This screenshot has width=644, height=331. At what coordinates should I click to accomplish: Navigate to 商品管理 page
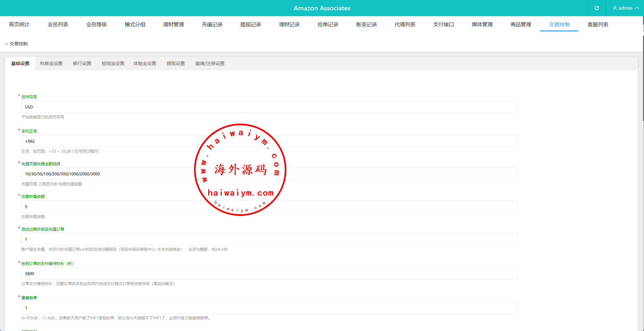[521, 25]
